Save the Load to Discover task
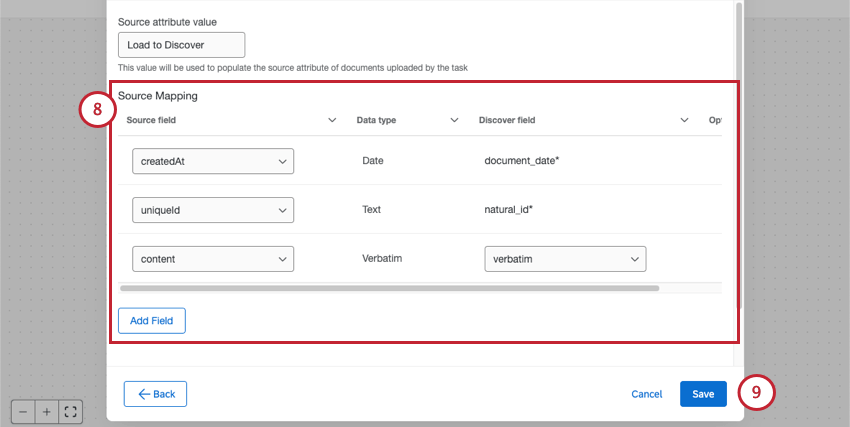 [703, 394]
